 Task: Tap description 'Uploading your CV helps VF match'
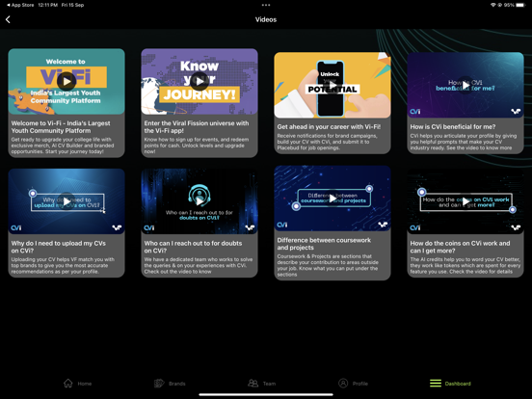tap(63, 265)
